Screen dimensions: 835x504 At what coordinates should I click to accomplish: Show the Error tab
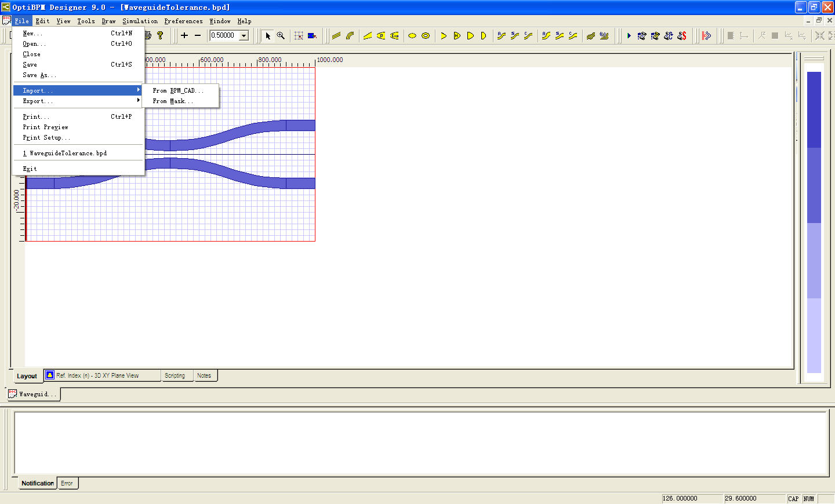67,483
